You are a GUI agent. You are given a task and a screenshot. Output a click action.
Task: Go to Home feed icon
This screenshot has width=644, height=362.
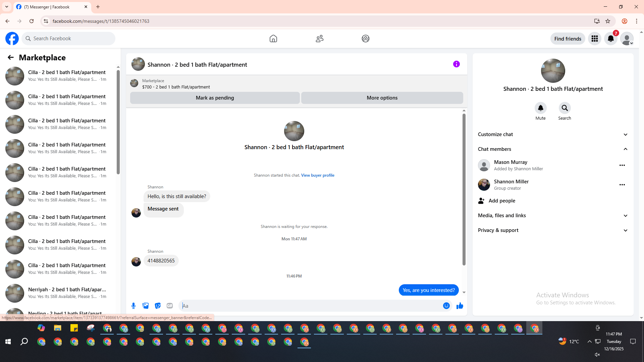point(273,39)
